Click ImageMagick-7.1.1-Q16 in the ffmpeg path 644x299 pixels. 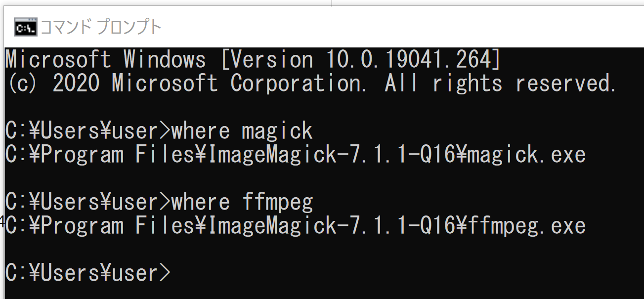click(x=331, y=226)
